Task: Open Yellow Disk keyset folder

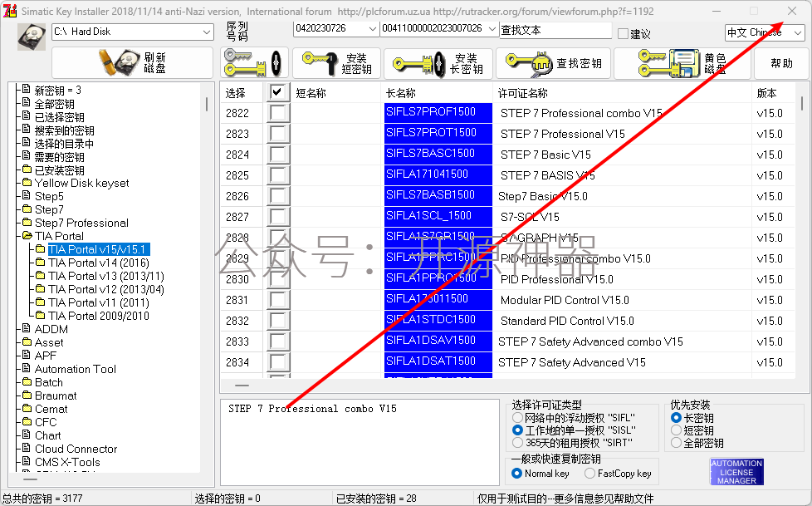Action: pos(81,183)
